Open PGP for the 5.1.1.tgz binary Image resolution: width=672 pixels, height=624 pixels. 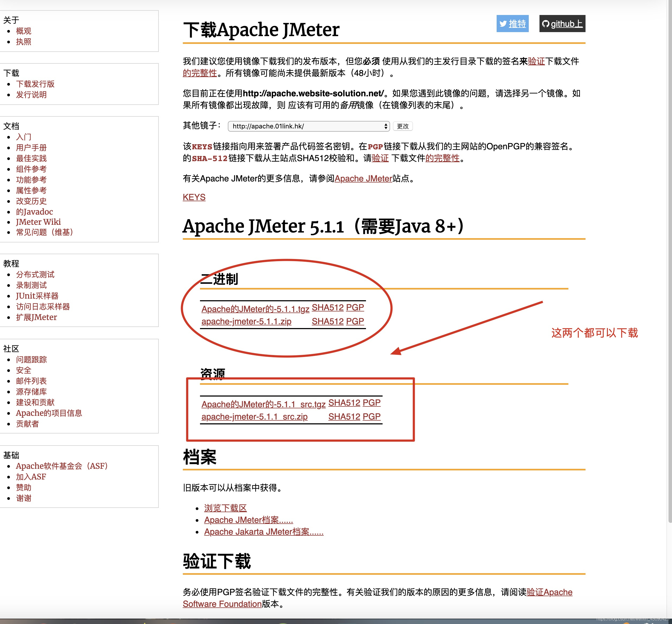(x=355, y=308)
